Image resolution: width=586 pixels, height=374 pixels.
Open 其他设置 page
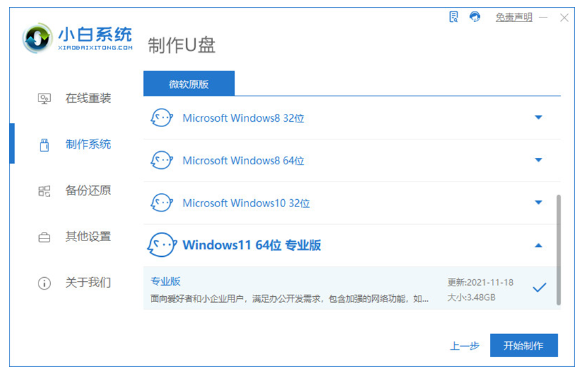tap(88, 237)
